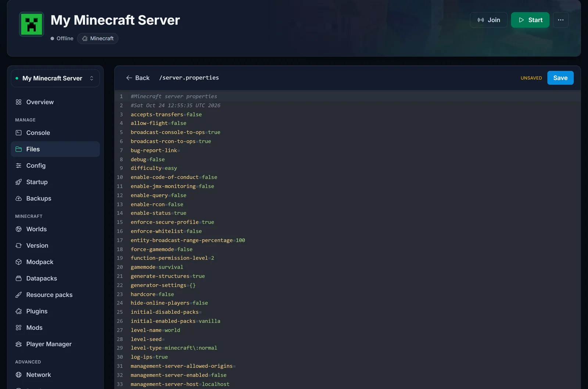The image size is (588, 389).
Task: Select Files in the sidebar
Action: 55,149
